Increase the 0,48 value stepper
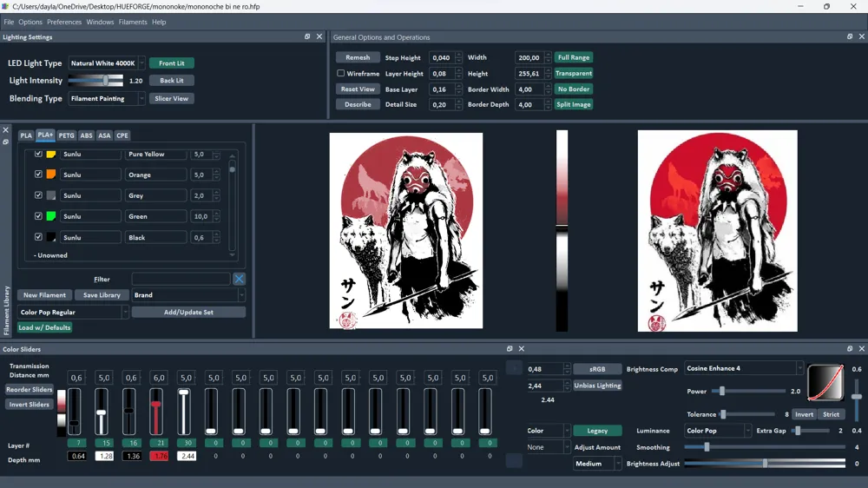This screenshot has width=868, height=488. click(x=567, y=366)
